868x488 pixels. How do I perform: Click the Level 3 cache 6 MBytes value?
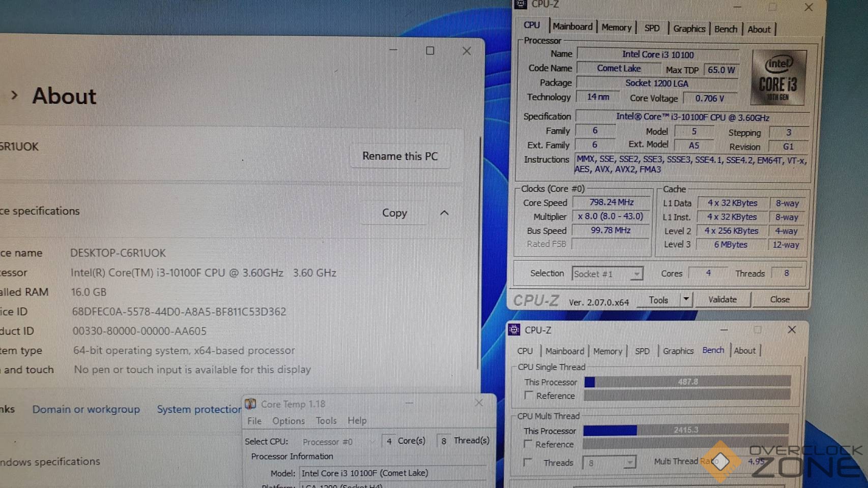pos(731,245)
